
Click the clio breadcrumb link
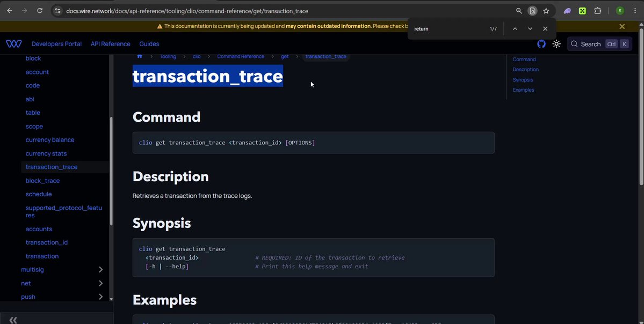coord(197,56)
